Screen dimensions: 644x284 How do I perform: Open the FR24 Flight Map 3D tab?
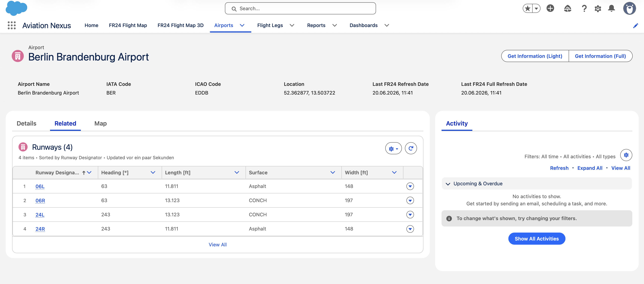click(x=181, y=25)
